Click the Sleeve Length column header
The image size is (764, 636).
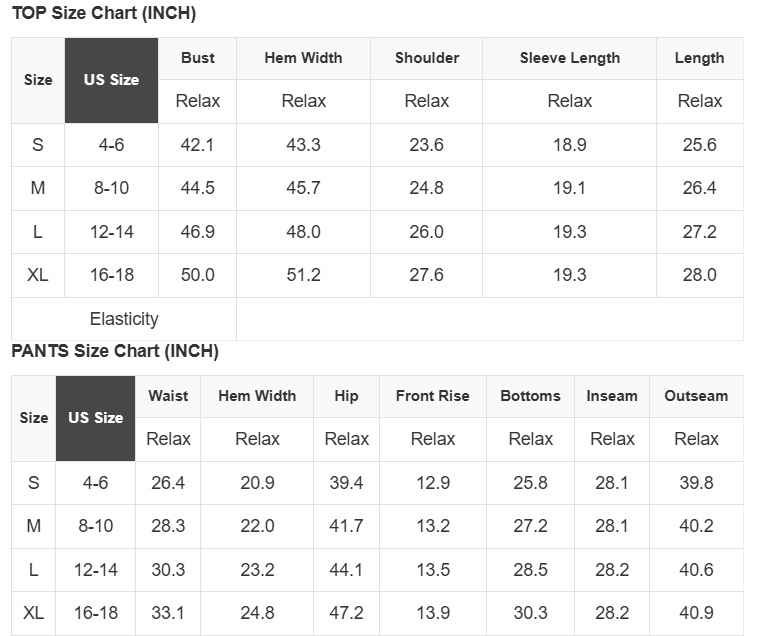(569, 58)
